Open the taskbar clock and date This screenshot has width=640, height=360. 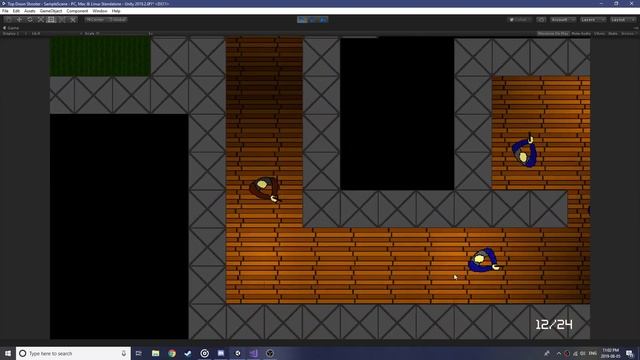(x=611, y=353)
